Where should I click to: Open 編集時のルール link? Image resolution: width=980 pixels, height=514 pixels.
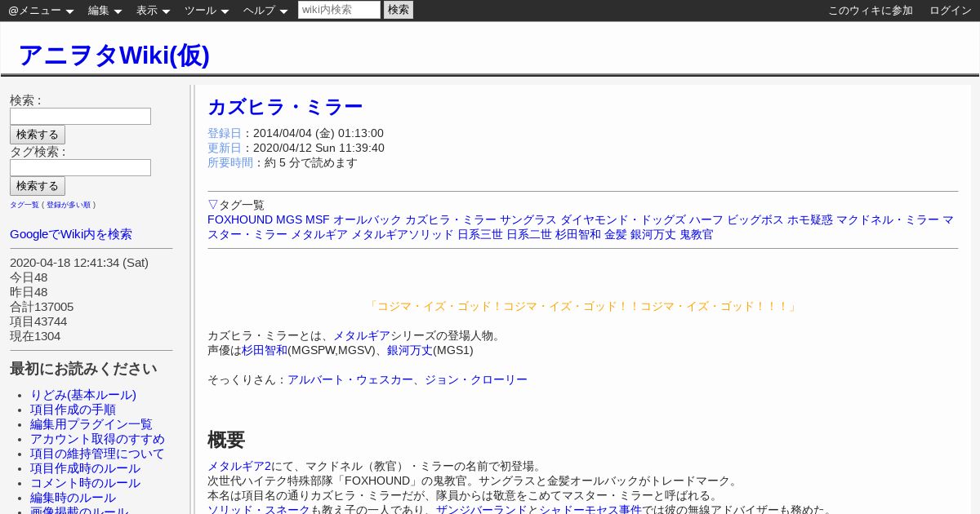(73, 498)
